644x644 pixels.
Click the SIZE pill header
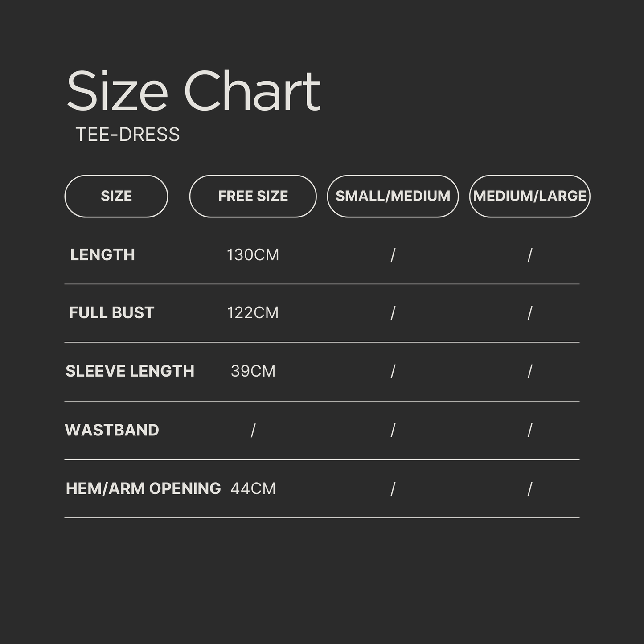coord(116,196)
